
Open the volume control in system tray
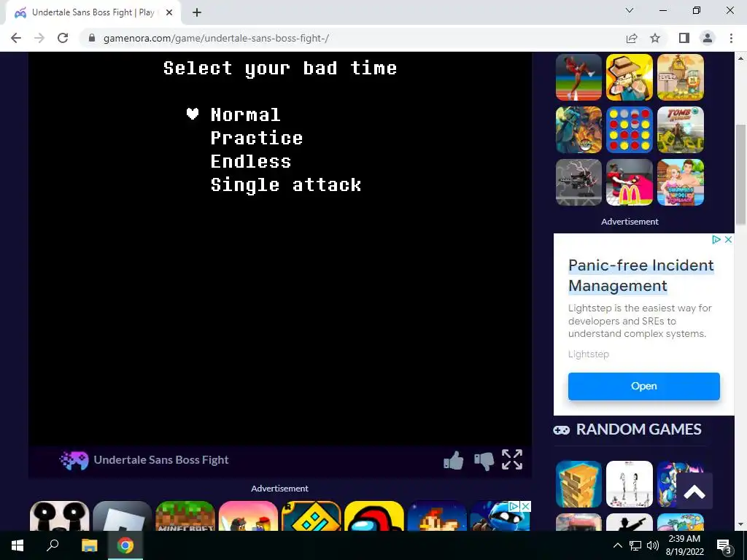(x=653, y=545)
